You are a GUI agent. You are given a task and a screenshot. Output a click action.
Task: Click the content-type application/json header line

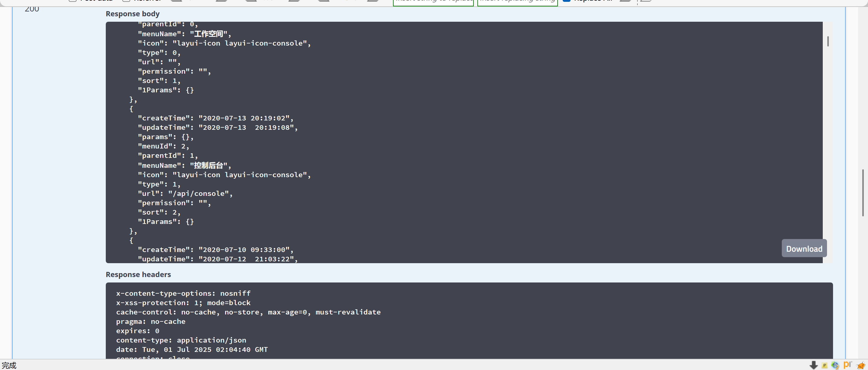coord(181,340)
